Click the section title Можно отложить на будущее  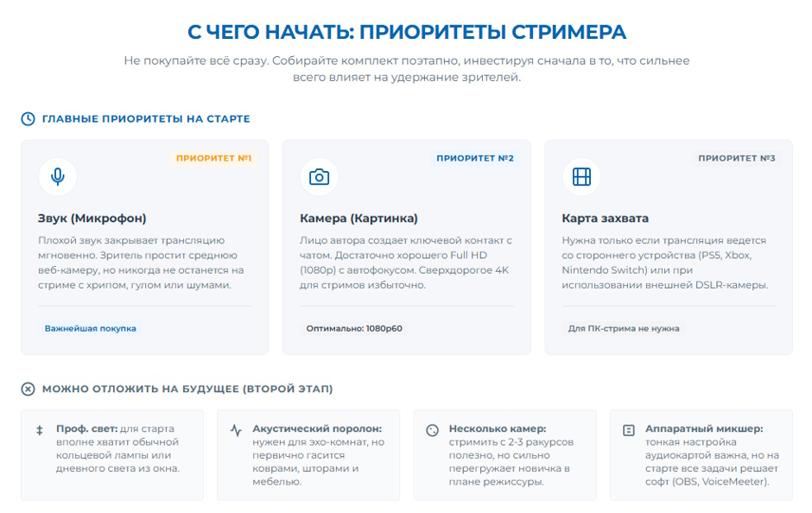[x=187, y=389]
